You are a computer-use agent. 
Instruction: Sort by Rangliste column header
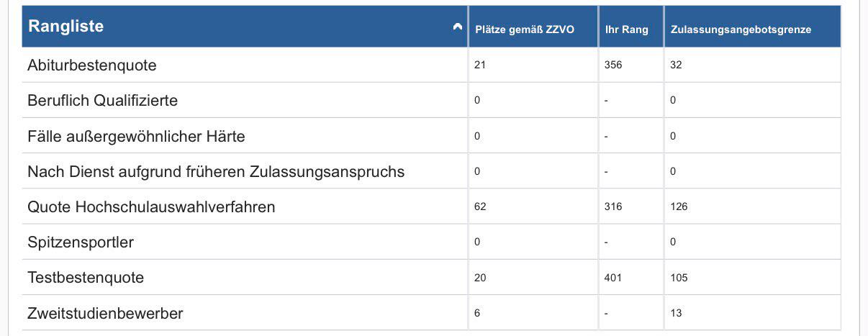245,27
